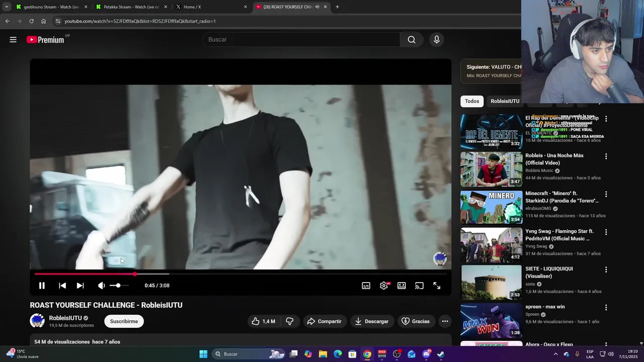Click the player volume slider
The height and width of the screenshot is (362, 644).
(119, 286)
